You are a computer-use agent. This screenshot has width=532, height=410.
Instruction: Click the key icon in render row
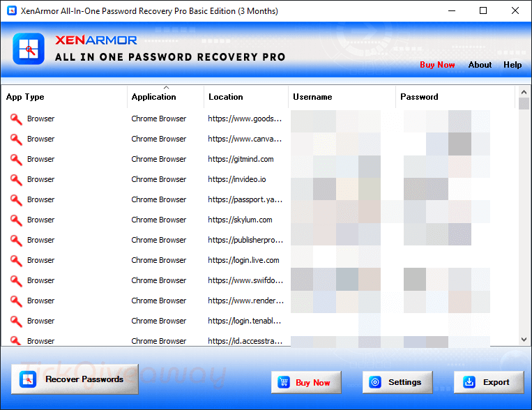[15, 301]
